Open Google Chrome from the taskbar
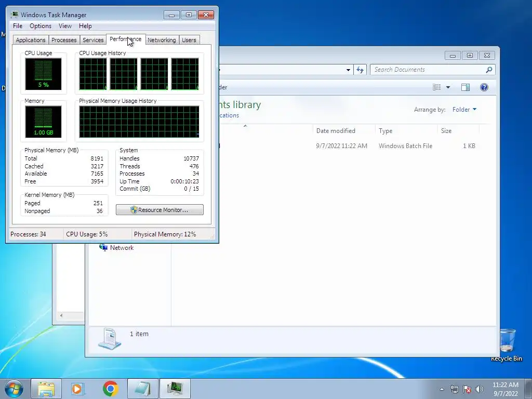The image size is (532, 399). (x=110, y=389)
